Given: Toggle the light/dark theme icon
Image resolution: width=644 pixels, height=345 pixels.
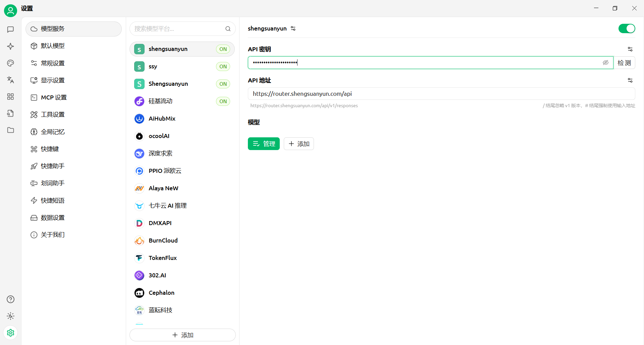Looking at the screenshot, I should (x=10, y=316).
